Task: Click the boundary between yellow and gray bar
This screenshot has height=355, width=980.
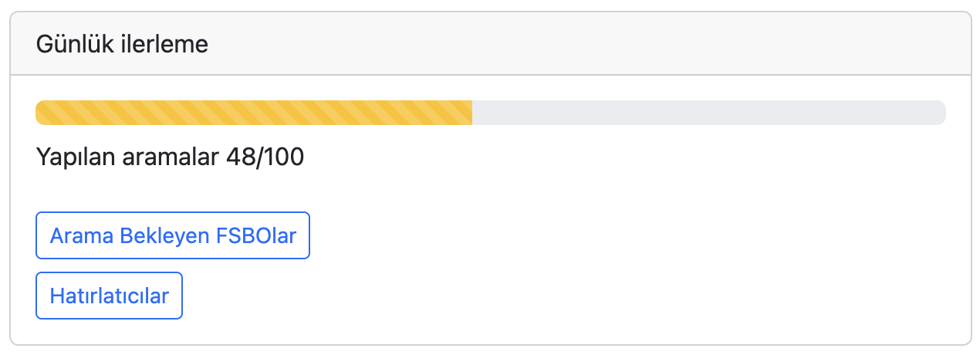Action: [472, 113]
